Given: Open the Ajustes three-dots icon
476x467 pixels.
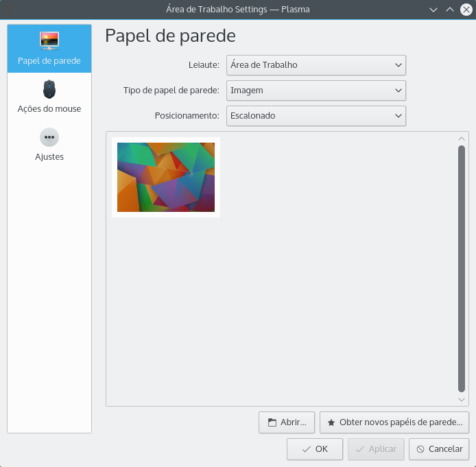Looking at the screenshot, I should (49, 137).
